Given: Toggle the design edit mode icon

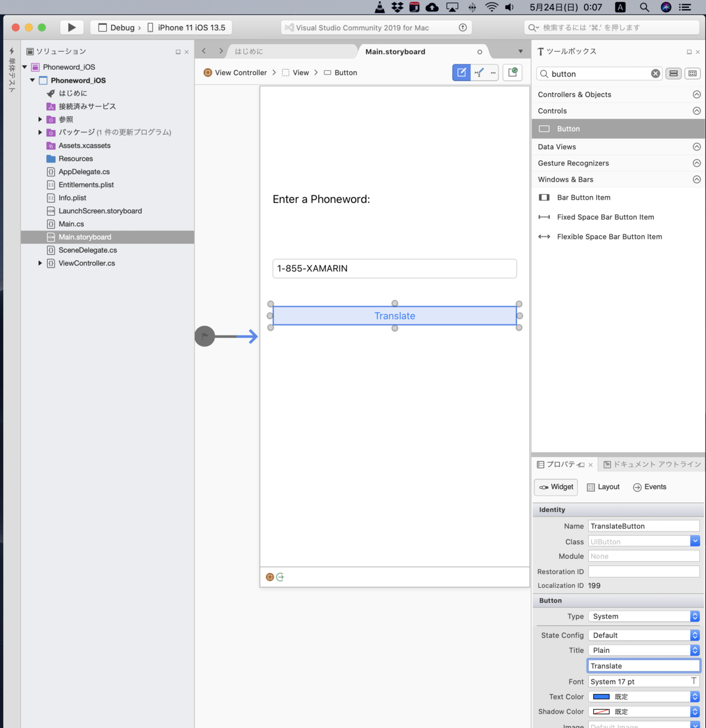Looking at the screenshot, I should coord(461,73).
